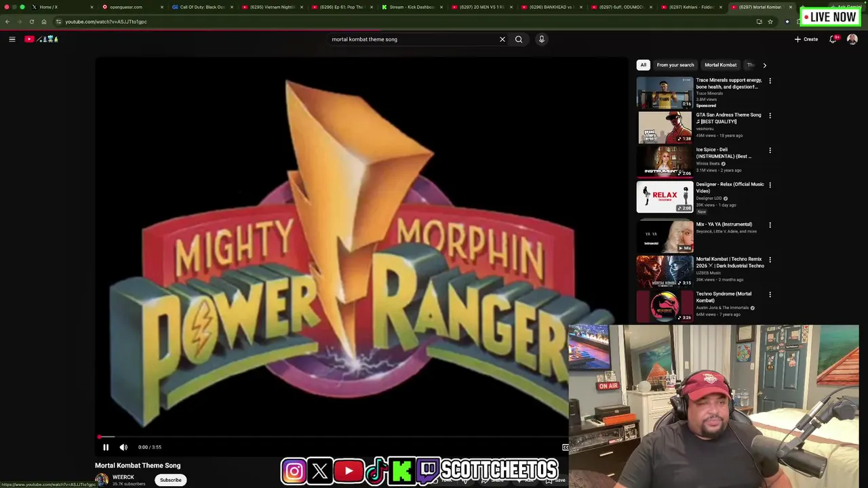Viewport: 868px width, 488px height.
Task: Open the notifications bell
Action: [x=833, y=39]
